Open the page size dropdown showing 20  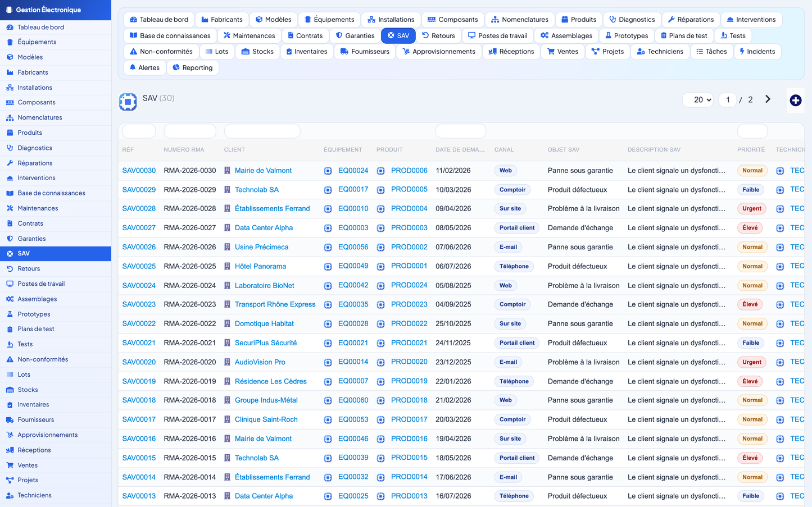[698, 100]
